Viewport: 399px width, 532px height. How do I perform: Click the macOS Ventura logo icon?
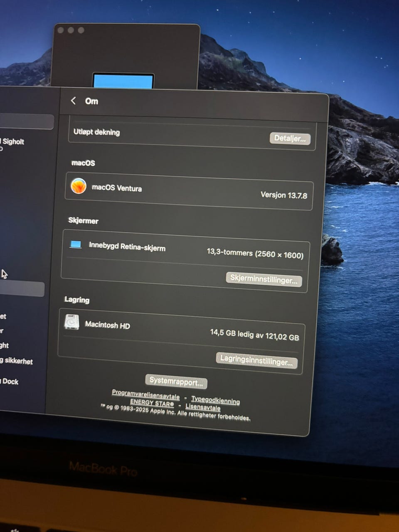point(79,186)
